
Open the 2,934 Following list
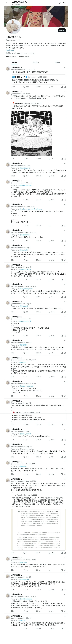11,56
